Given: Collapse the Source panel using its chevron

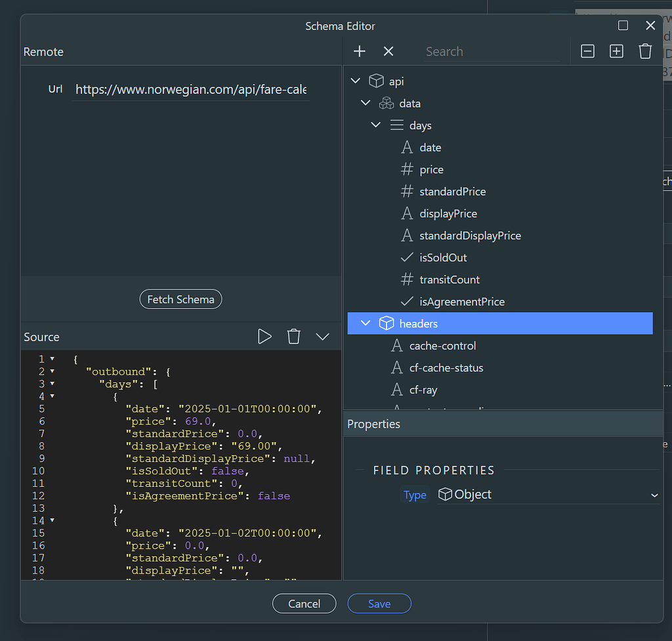Looking at the screenshot, I should [x=322, y=336].
